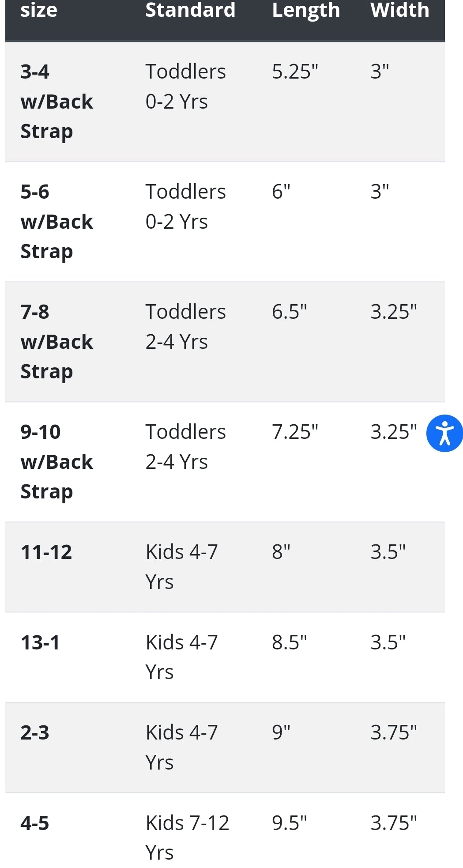Click the "Standard" column header
The image size is (463, 868).
[190, 10]
